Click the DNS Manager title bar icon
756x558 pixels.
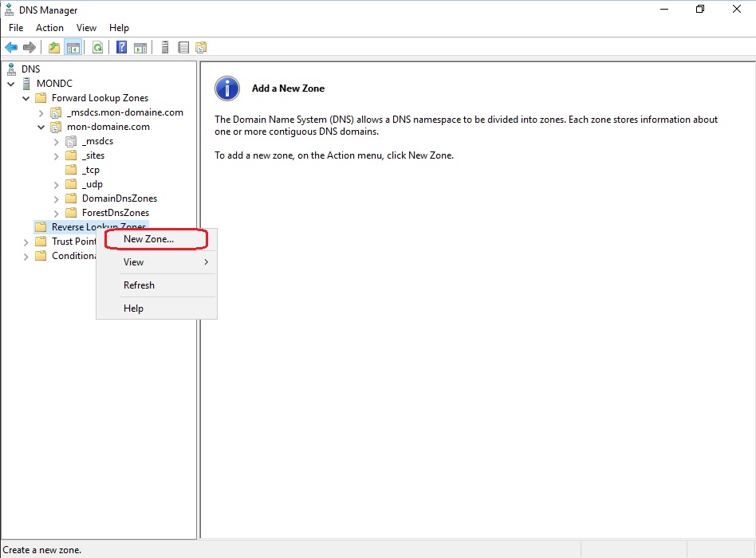click(9, 10)
